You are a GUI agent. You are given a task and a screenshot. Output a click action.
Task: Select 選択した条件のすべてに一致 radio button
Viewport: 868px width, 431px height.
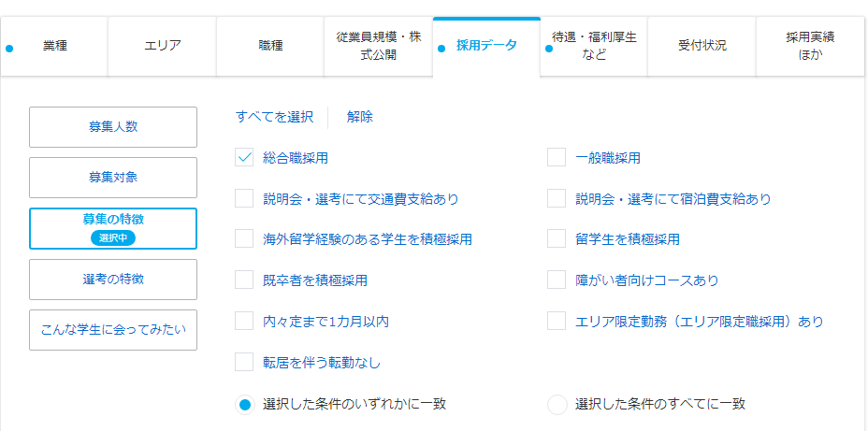coord(557,405)
